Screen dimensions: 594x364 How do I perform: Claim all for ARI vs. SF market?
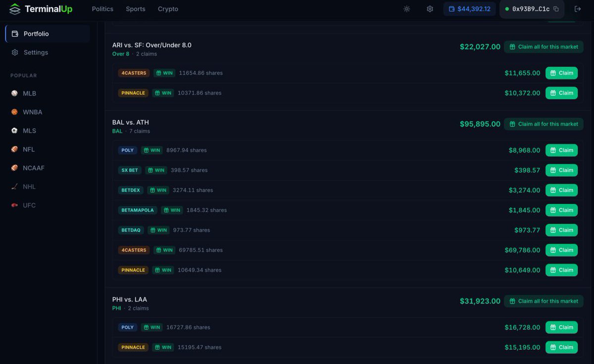[544, 47]
